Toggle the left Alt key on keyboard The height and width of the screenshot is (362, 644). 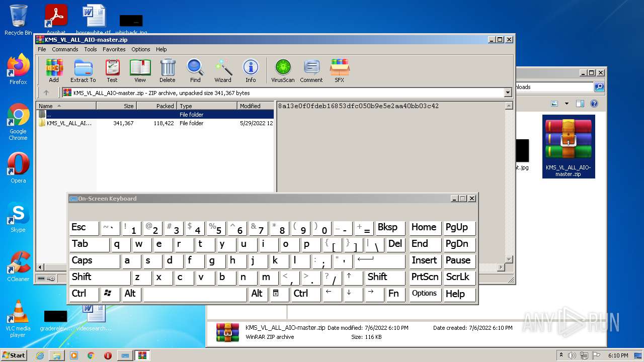pyautogui.click(x=131, y=294)
